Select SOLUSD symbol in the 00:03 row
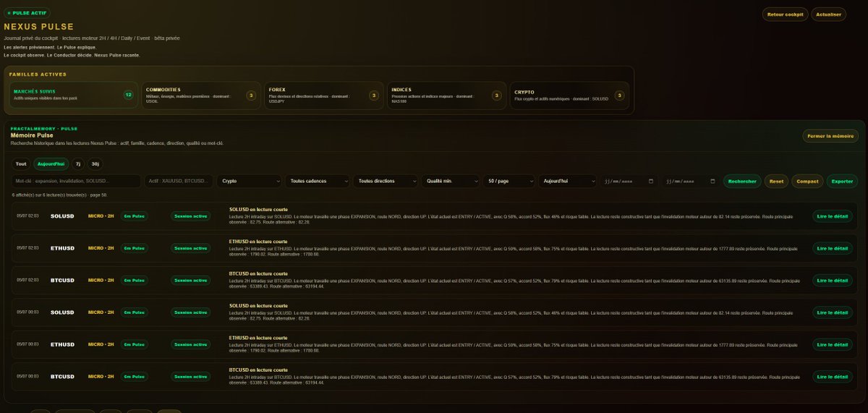The image size is (868, 413). (62, 312)
